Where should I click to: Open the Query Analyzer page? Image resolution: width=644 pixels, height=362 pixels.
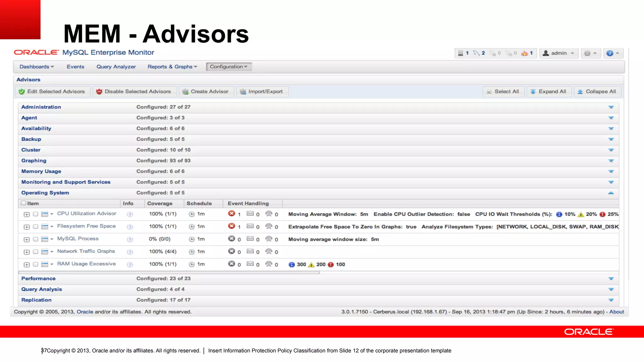point(116,67)
